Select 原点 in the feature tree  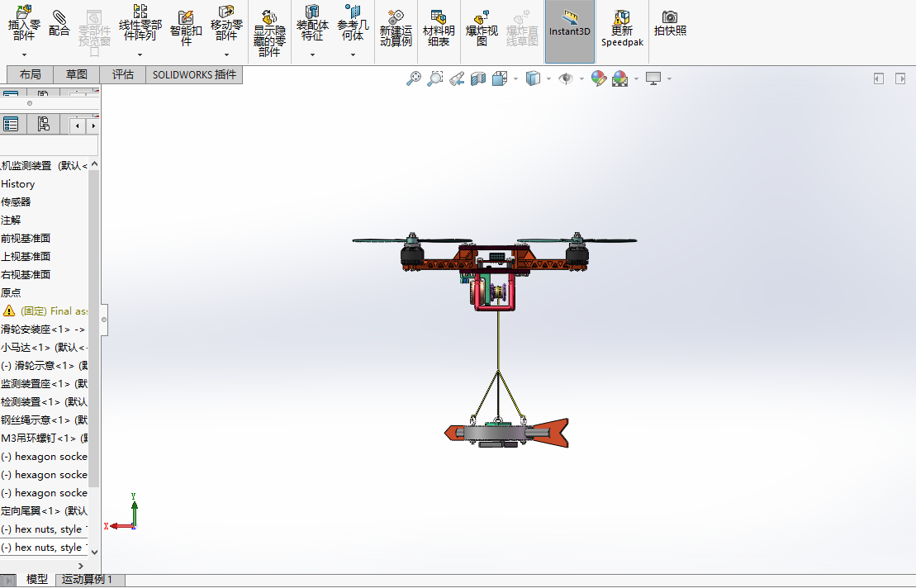click(x=11, y=292)
